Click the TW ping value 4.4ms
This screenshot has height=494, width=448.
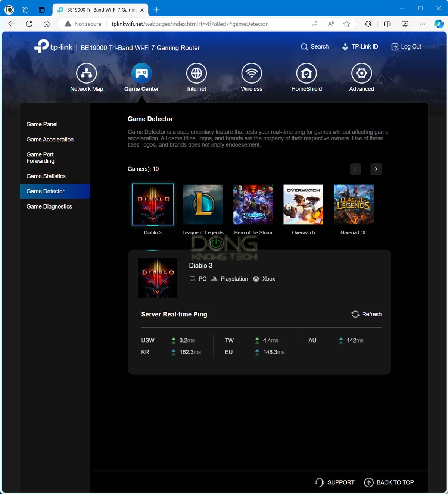click(271, 340)
